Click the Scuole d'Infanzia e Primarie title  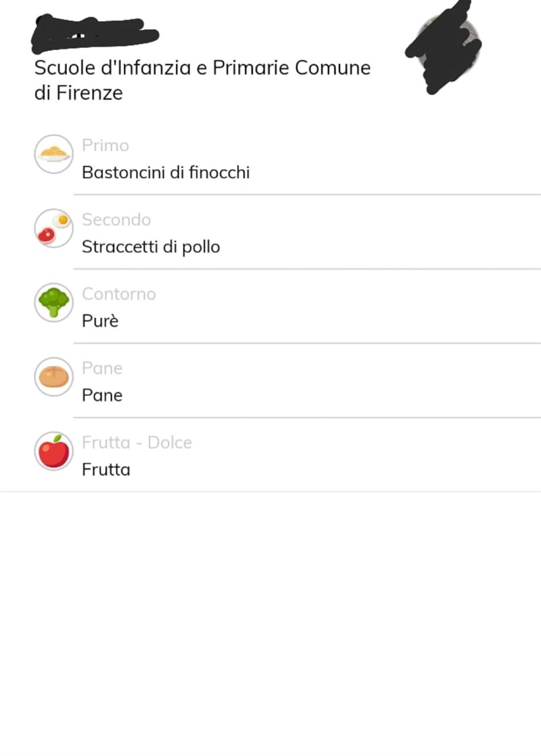(202, 68)
